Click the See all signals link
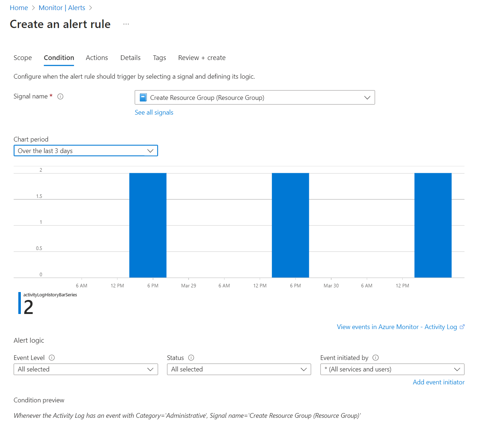Viewport: 504px width, 430px height. (154, 112)
